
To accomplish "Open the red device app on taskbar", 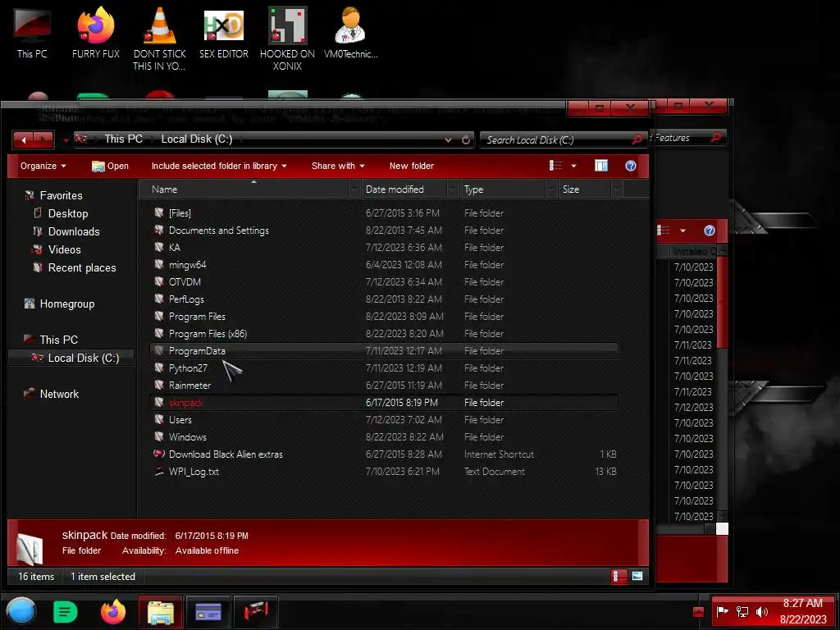I will [x=256, y=612].
